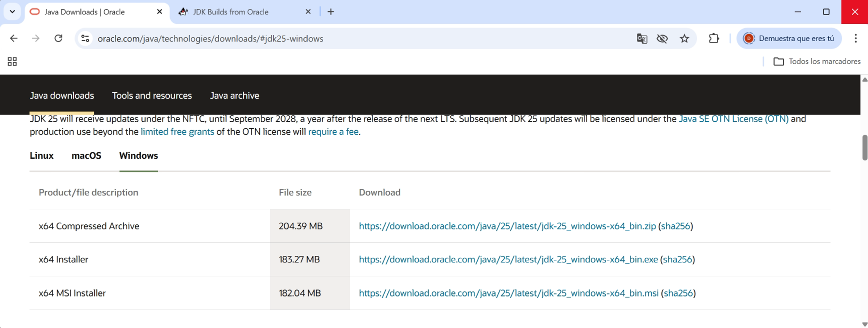Open sha256 link for the exe installer
This screenshot has height=328, width=868.
click(677, 259)
